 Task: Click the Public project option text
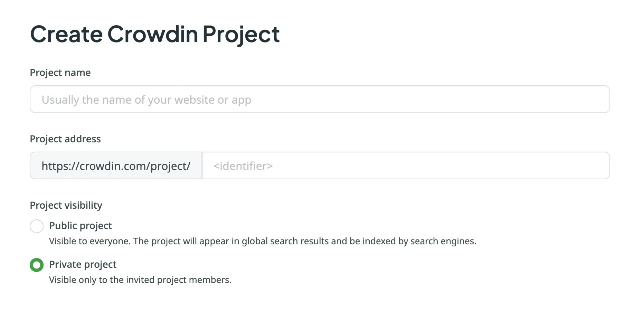pyautogui.click(x=80, y=226)
